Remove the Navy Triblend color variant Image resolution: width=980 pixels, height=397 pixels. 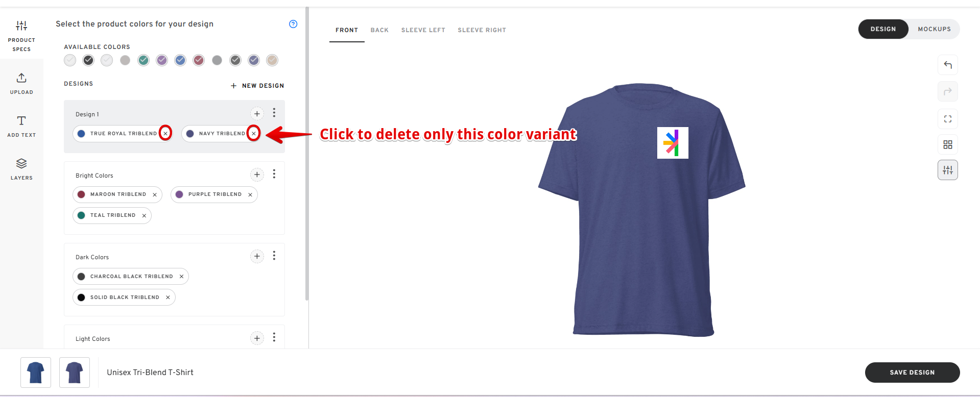coord(254,134)
